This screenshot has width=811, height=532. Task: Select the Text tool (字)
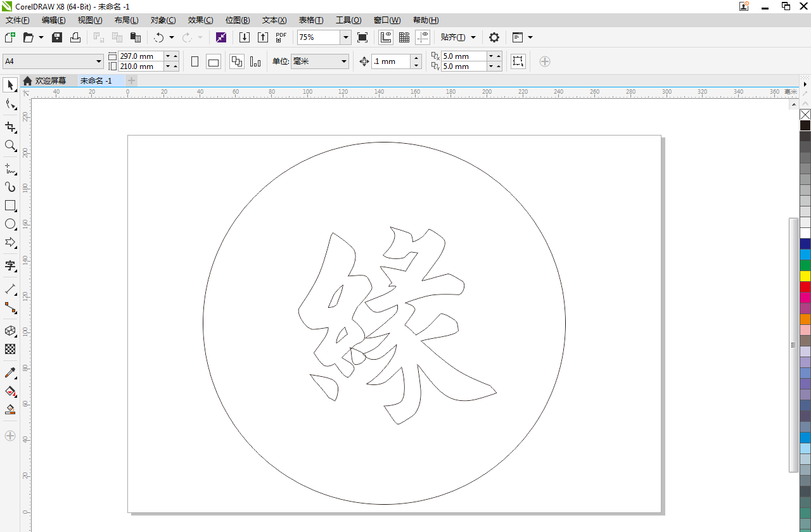[10, 265]
